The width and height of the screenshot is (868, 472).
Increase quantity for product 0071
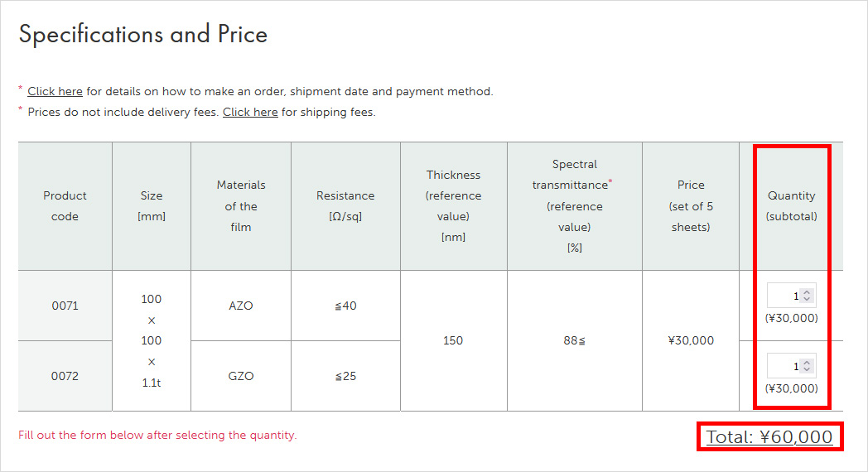807,291
